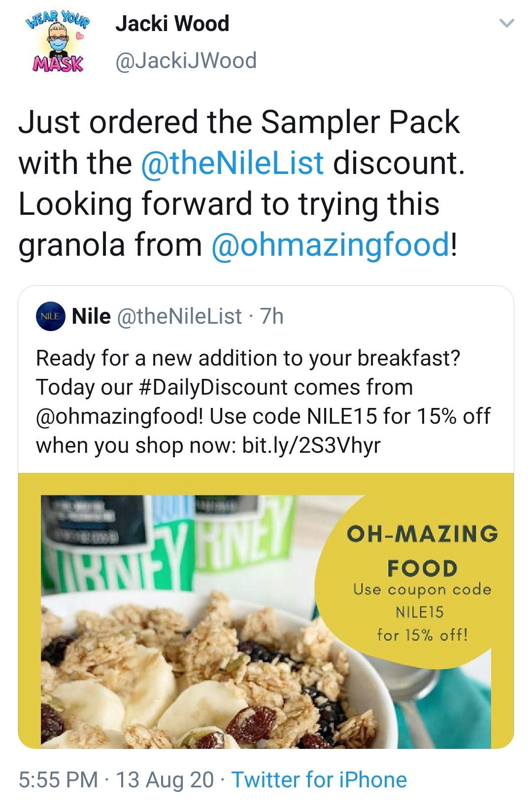Open the tweet options chevron menu

[506, 23]
